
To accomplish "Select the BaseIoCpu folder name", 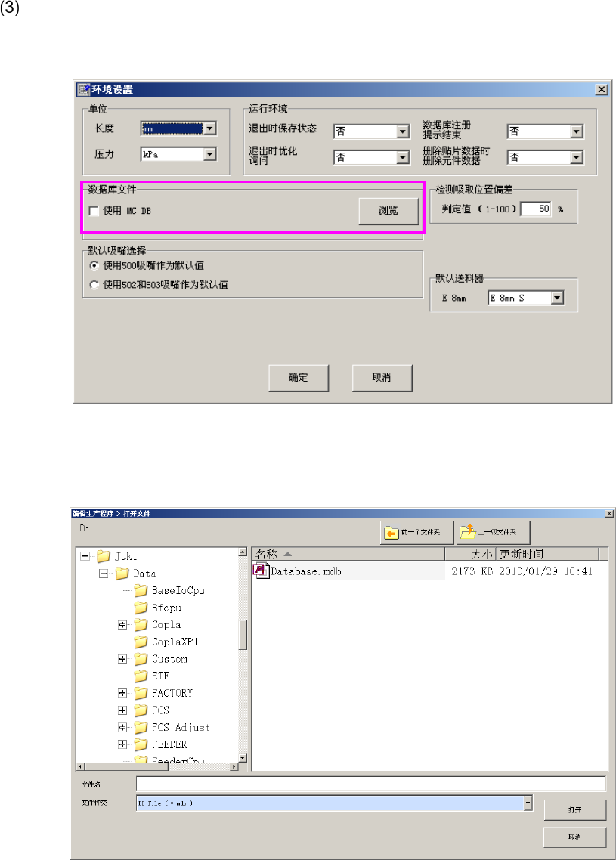I will (178, 591).
